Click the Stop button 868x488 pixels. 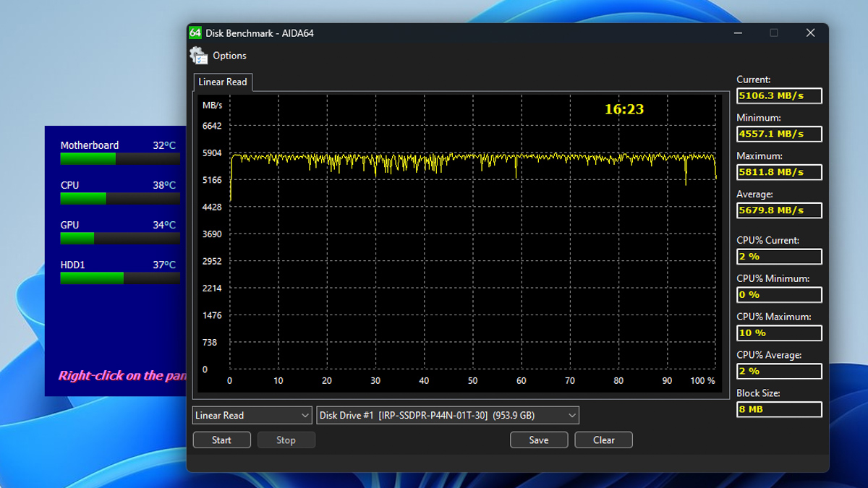286,440
